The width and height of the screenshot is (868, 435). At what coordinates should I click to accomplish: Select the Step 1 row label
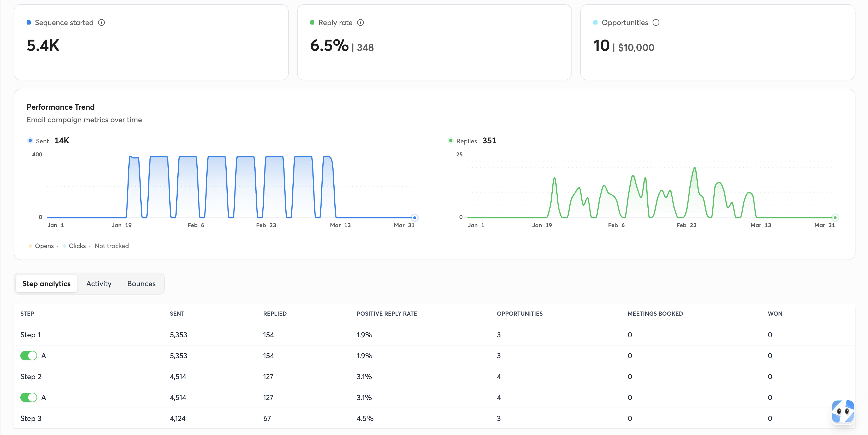tap(30, 335)
